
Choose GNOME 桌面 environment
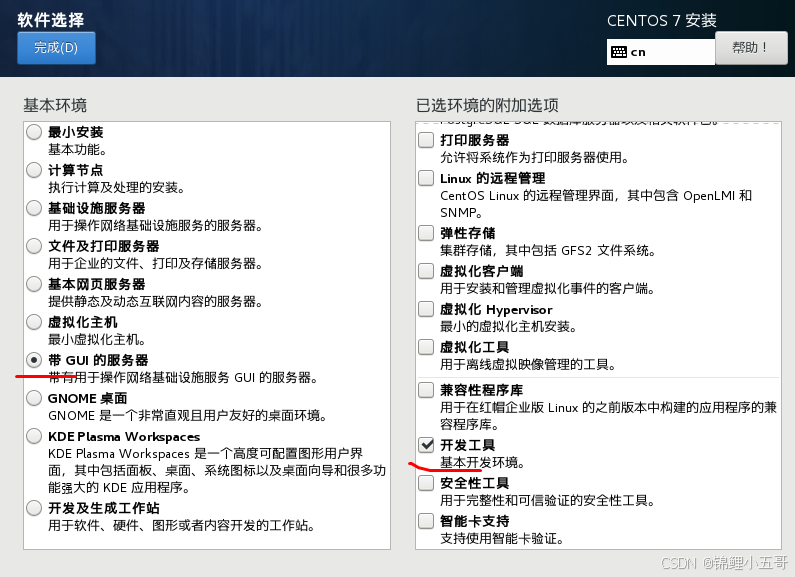(34, 398)
